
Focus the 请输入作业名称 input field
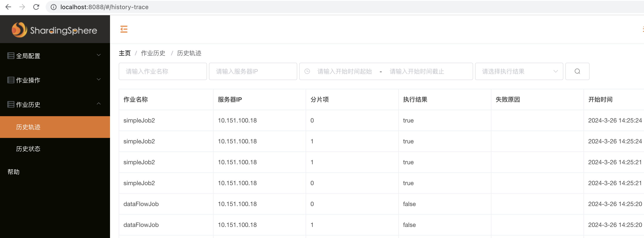162,71
